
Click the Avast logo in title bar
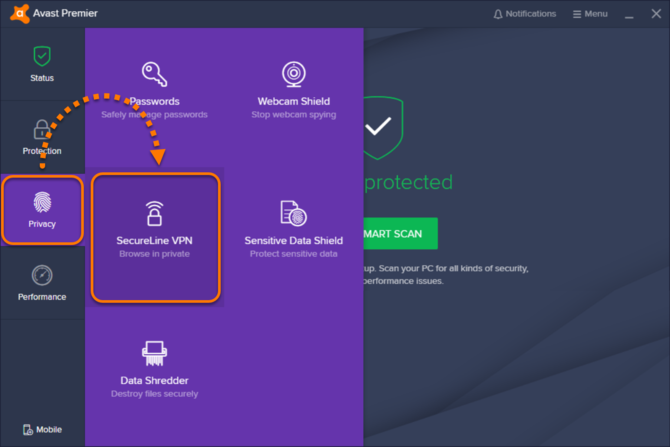pos(17,14)
